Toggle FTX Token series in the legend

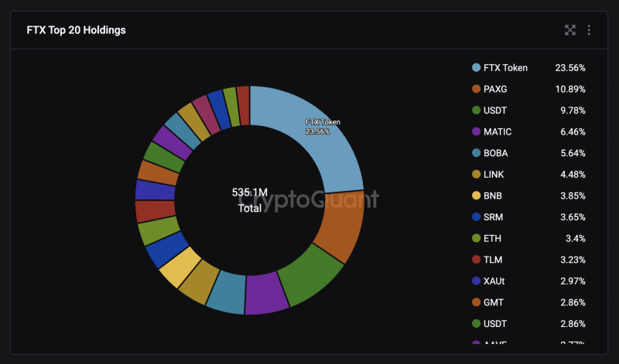coord(528,68)
